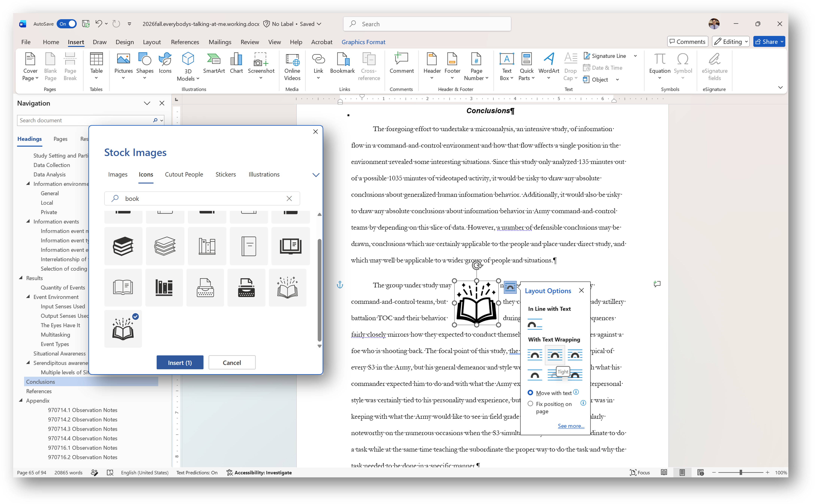Viewport: 815px width, 504px height.
Task: Click Cancel in Stock Images dialog
Action: [232, 362]
